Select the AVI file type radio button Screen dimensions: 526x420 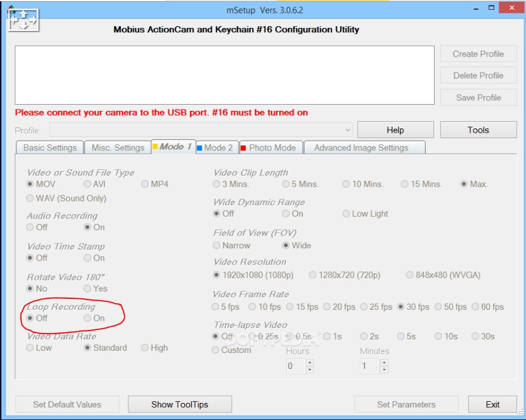coord(88,184)
